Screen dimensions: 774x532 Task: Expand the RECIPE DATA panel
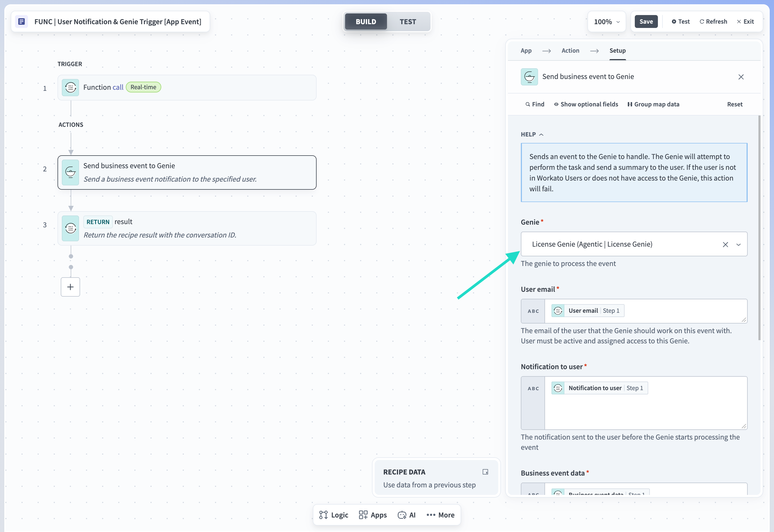pos(485,472)
